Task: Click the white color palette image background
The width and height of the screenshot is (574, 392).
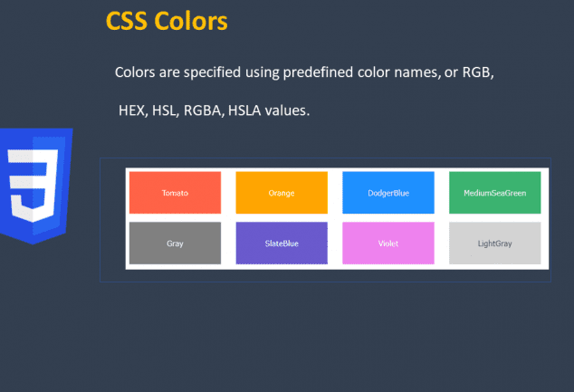Action: pos(337,218)
